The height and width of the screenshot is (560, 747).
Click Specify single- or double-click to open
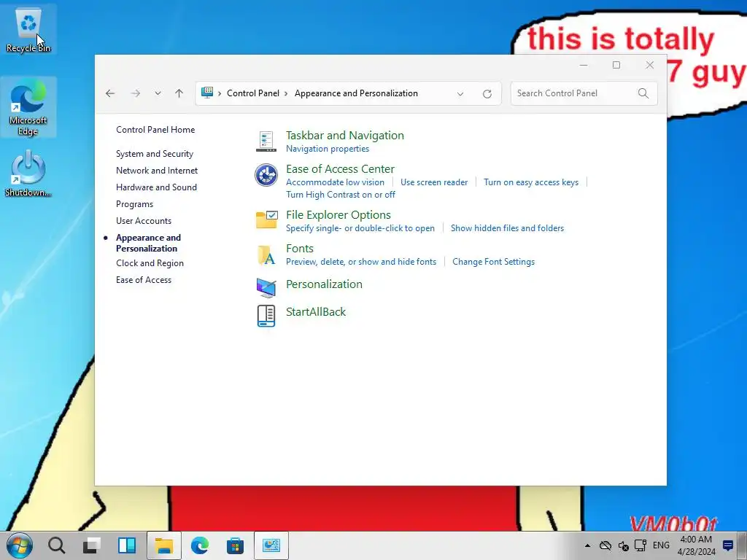click(x=360, y=228)
